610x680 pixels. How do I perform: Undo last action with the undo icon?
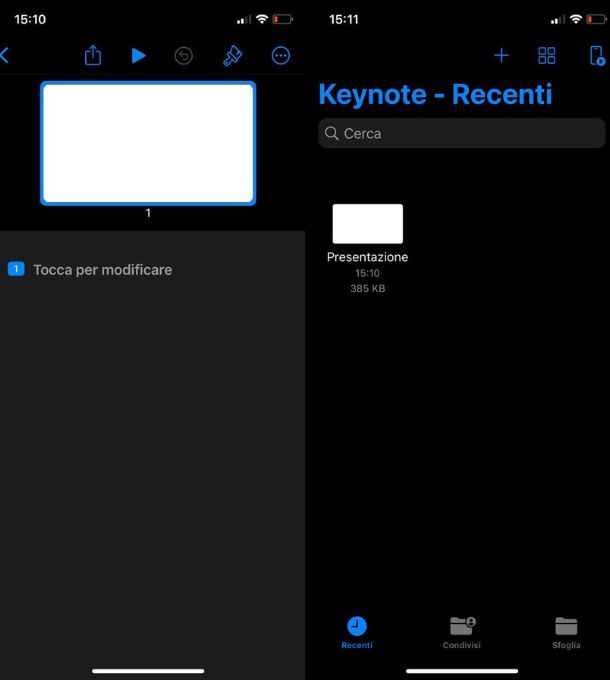(x=183, y=56)
